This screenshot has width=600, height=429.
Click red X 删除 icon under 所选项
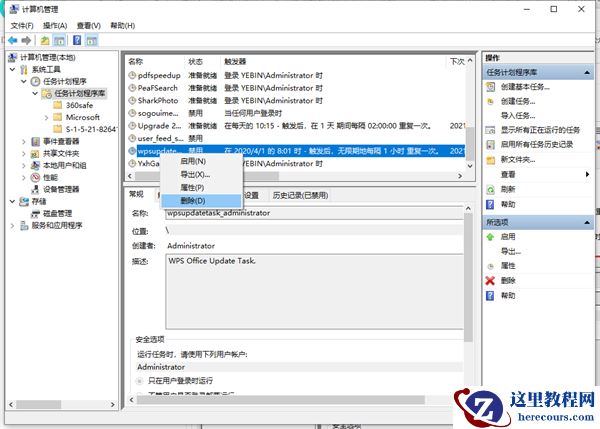(491, 281)
